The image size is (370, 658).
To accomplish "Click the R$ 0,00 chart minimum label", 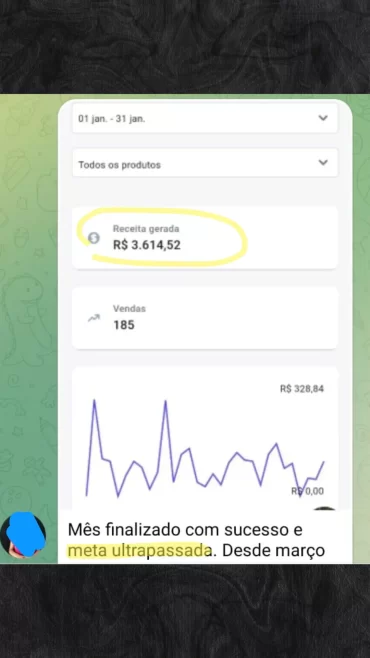I will [x=307, y=491].
